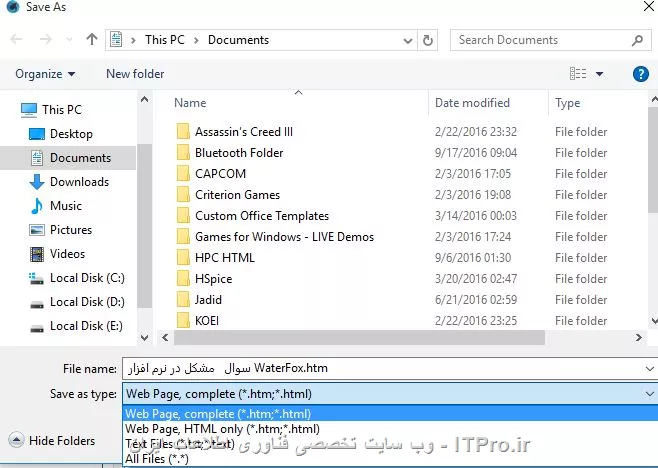Screen dimensions: 658x468
Task: Select Documents in the navigation pane
Action: 68,158
